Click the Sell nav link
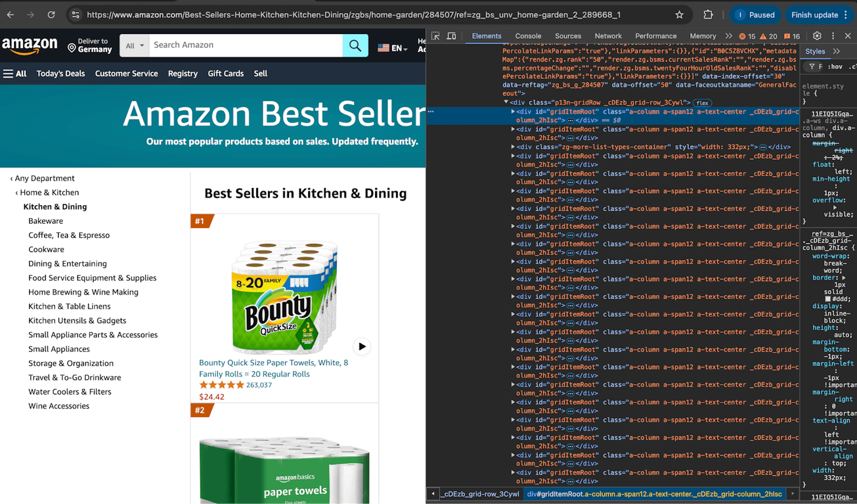This screenshot has width=857, height=504. click(x=260, y=73)
